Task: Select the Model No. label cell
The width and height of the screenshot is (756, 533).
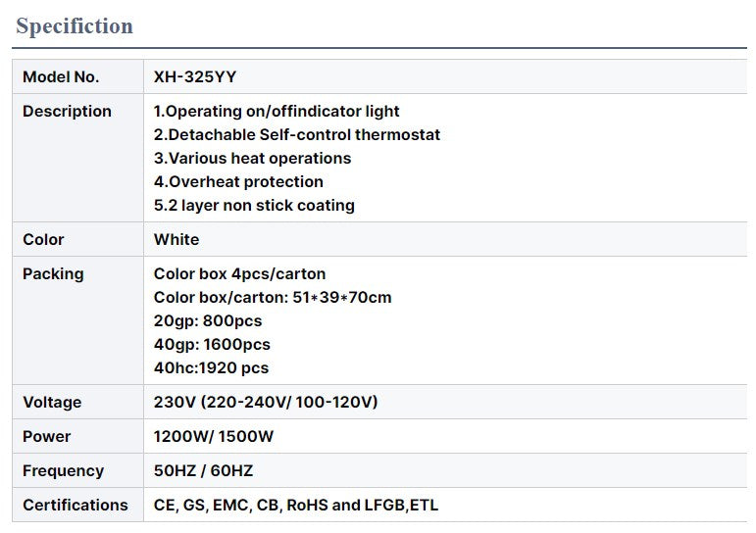Action: point(61,77)
